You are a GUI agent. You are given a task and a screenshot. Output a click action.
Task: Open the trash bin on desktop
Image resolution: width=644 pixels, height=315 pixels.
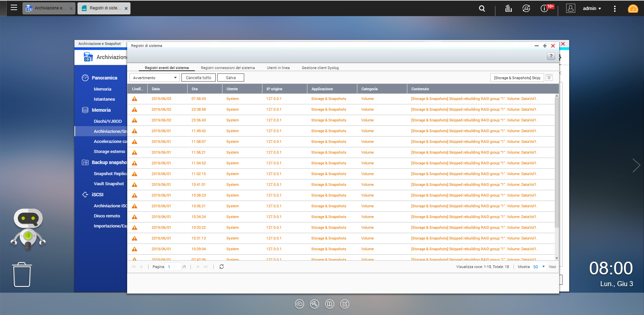[22, 275]
